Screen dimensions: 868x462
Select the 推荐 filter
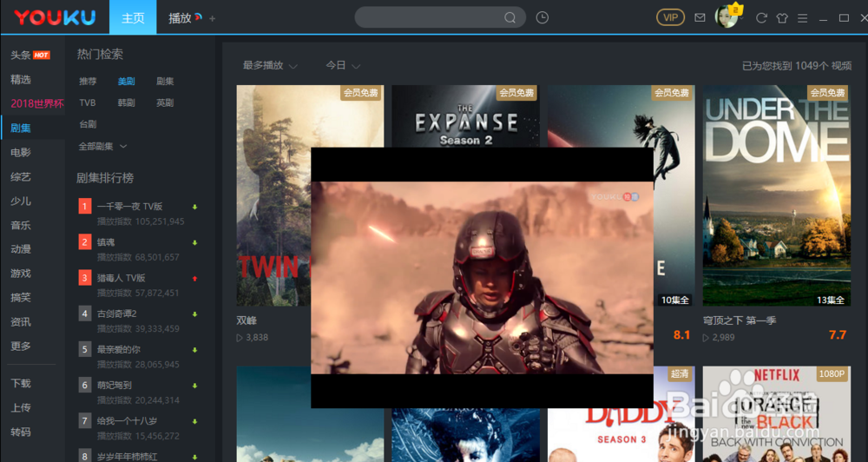[88, 82]
